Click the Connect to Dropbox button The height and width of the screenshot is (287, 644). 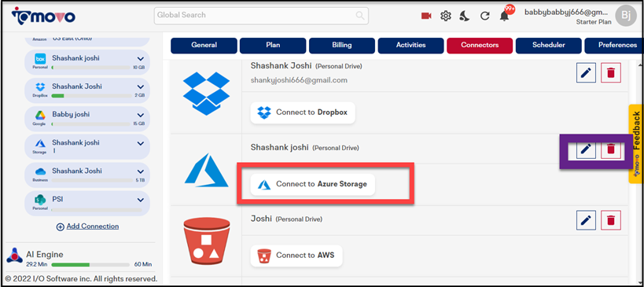click(303, 112)
